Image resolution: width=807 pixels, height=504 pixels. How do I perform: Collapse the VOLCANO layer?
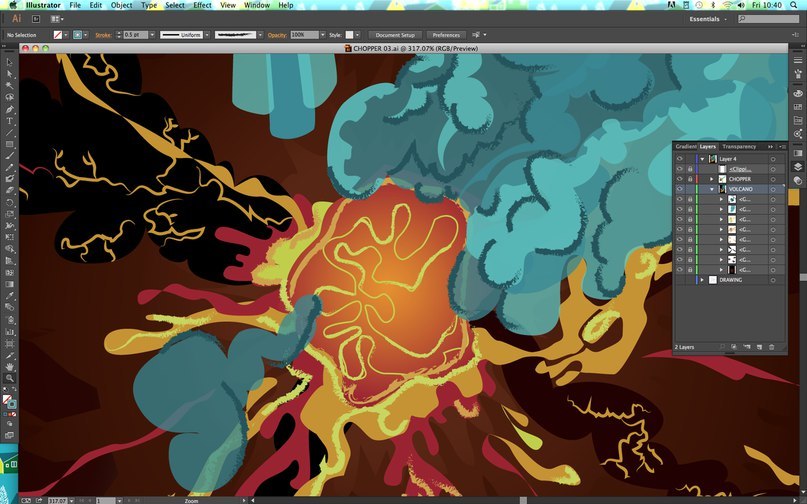pyautogui.click(x=712, y=189)
